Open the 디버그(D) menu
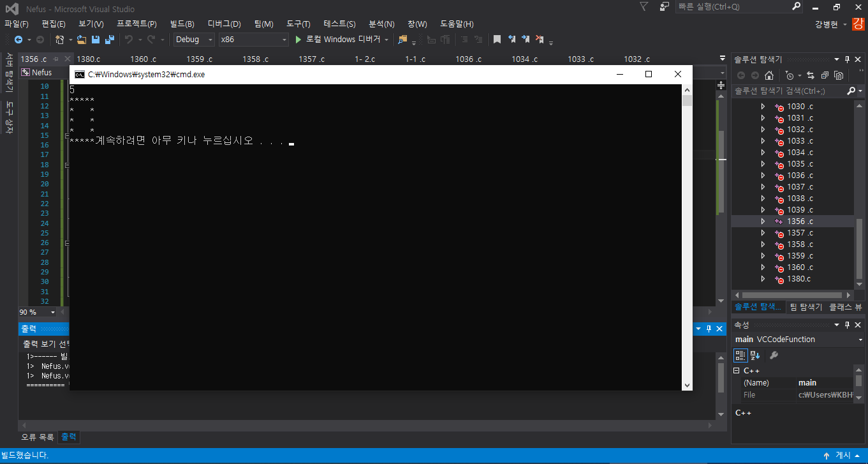Screen dimensions: 868x464 (x=224, y=24)
